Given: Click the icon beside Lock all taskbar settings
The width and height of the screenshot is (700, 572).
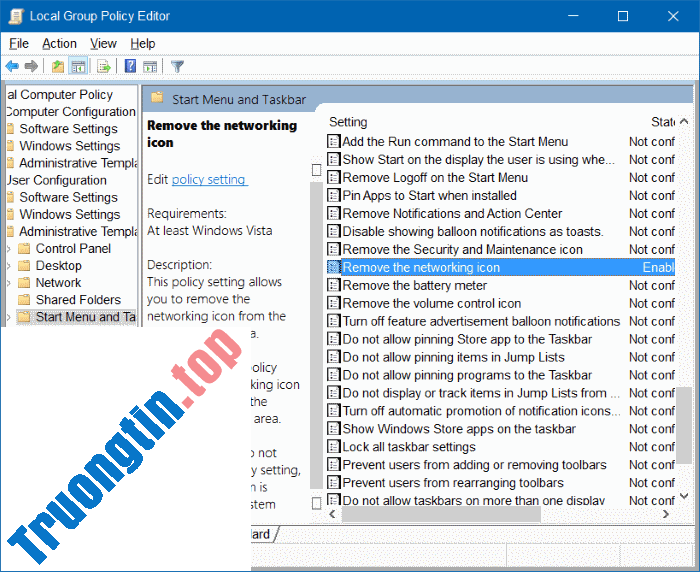Looking at the screenshot, I should pos(333,447).
